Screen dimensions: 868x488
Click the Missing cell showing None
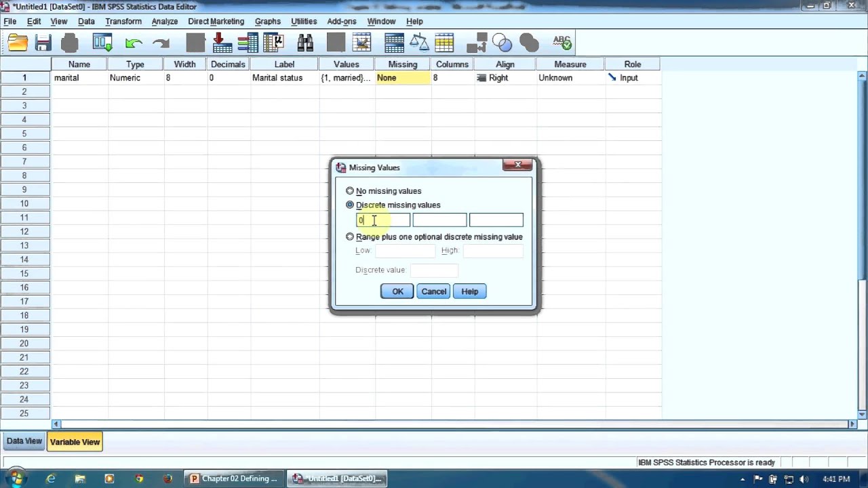[x=403, y=78]
